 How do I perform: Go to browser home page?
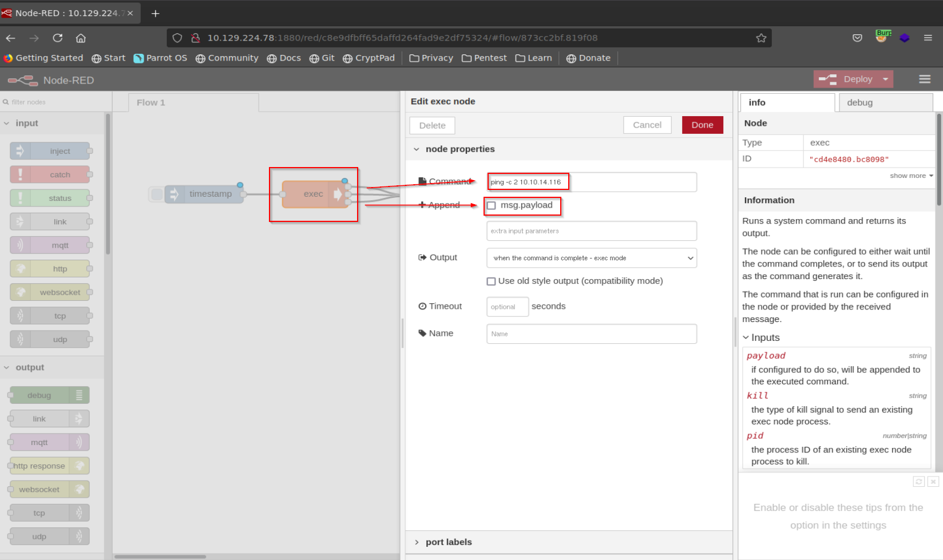pyautogui.click(x=81, y=38)
